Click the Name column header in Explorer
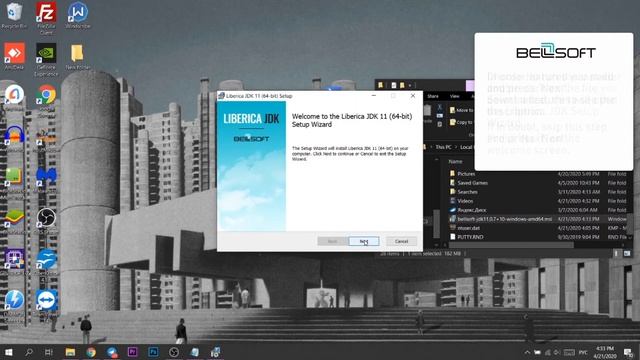This screenshot has width=640, height=360. [x=455, y=162]
